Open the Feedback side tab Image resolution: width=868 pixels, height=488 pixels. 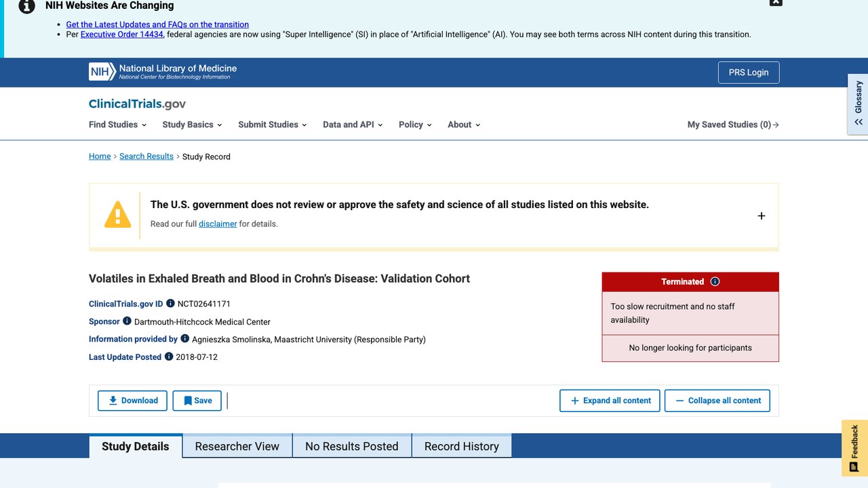[854, 448]
